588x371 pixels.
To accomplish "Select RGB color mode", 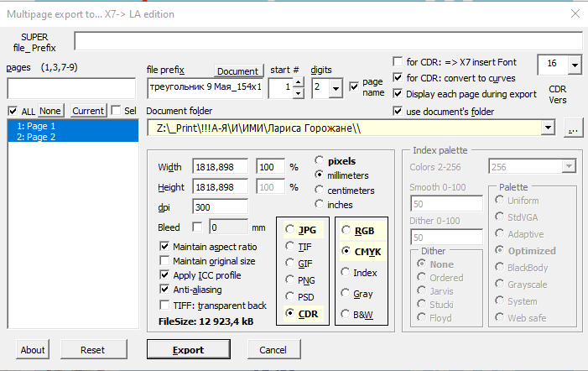I will click(346, 230).
